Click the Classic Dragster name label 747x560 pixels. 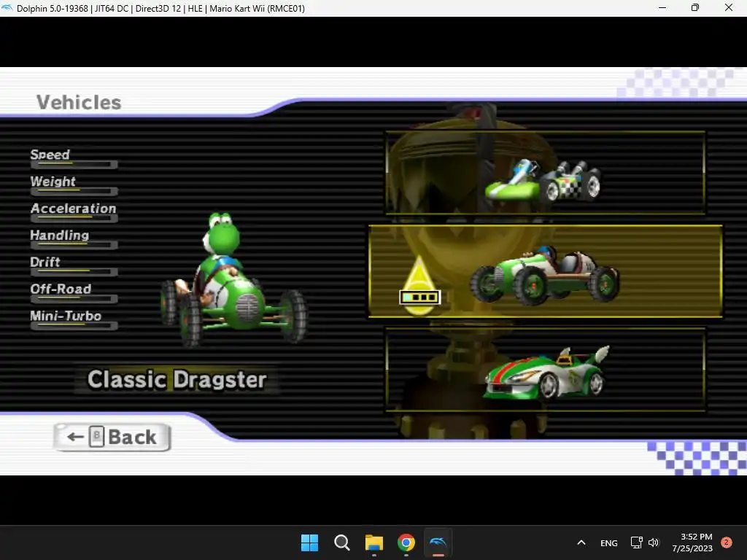pos(177,379)
